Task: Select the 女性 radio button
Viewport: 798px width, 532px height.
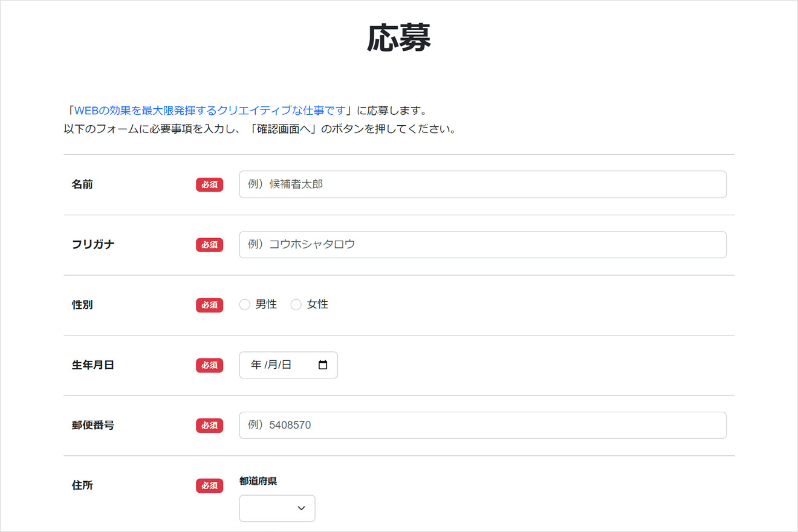Action: pyautogui.click(x=296, y=305)
